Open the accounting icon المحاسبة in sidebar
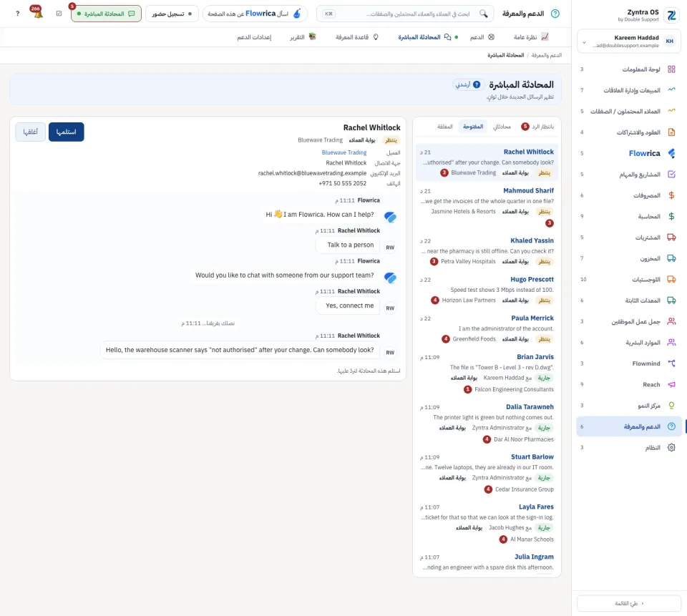Viewport: 687px width, 616px height. tap(671, 217)
